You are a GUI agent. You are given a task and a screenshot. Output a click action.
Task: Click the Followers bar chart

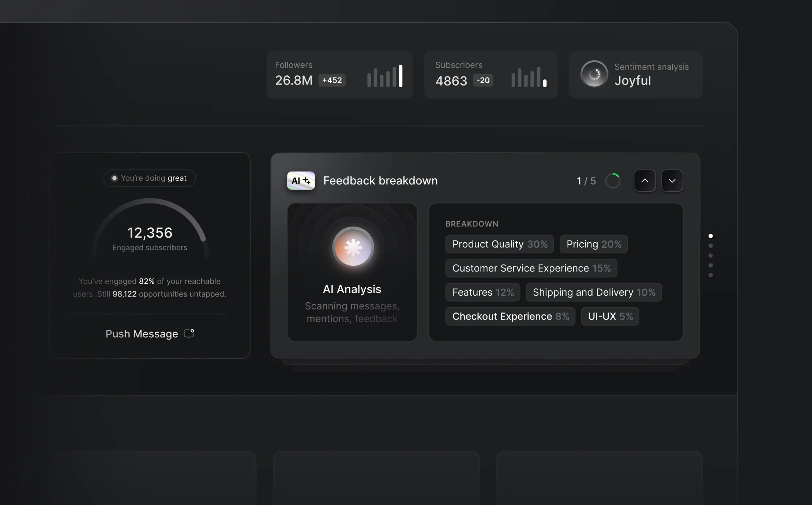385,76
